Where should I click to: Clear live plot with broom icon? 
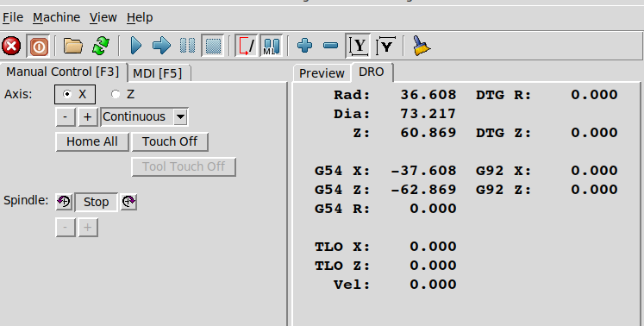(x=421, y=46)
